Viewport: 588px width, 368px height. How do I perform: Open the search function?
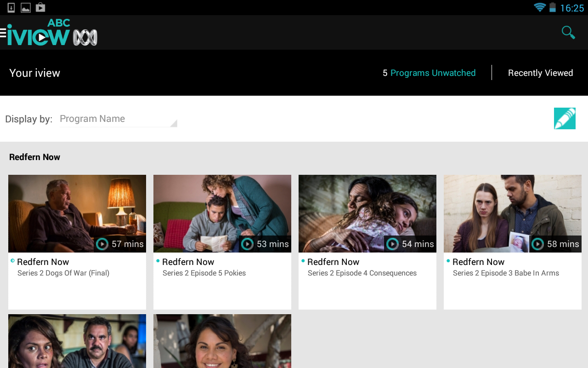pos(568,32)
